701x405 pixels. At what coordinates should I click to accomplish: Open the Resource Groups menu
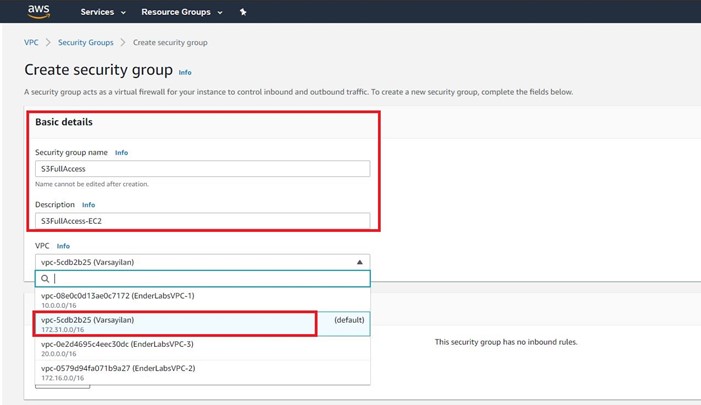[x=182, y=12]
